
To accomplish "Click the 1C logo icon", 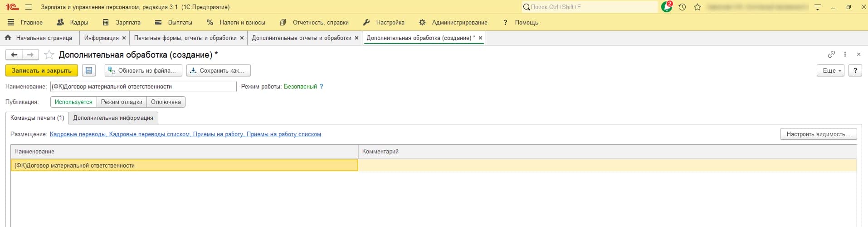I will (12, 7).
